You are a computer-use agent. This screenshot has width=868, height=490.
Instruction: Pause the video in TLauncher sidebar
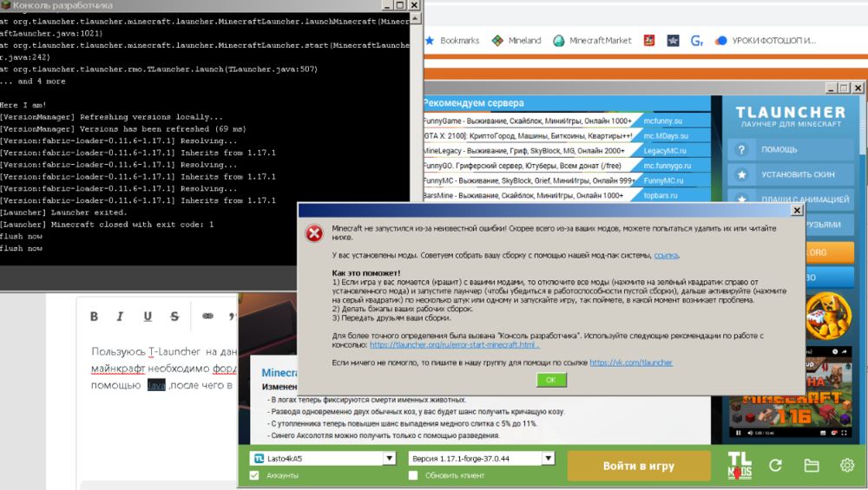738,433
